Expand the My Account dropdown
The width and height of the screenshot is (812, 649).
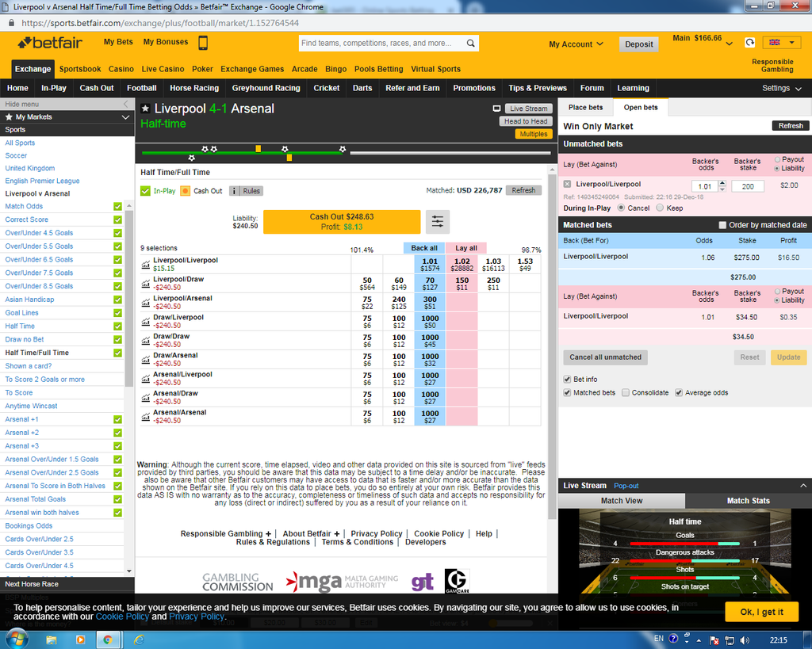click(x=576, y=44)
